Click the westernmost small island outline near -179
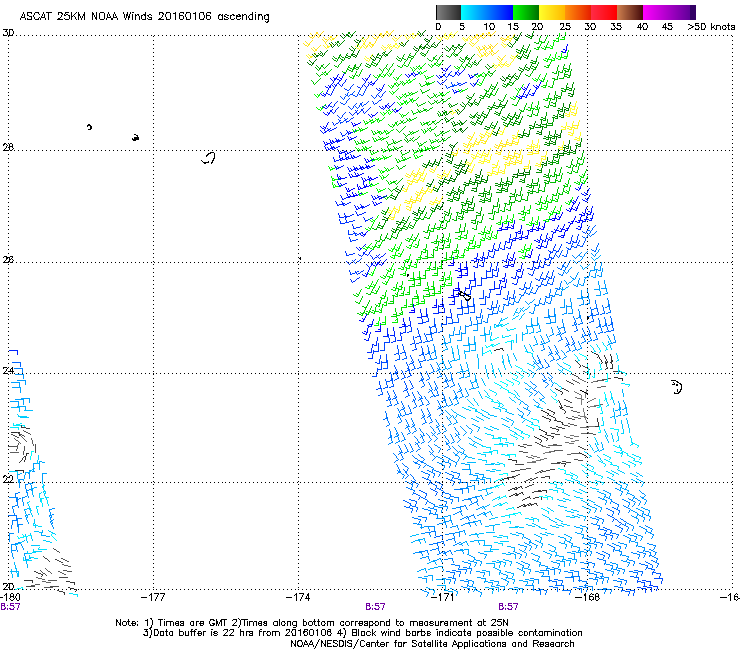The width and height of the screenshot is (740, 650). [x=89, y=127]
